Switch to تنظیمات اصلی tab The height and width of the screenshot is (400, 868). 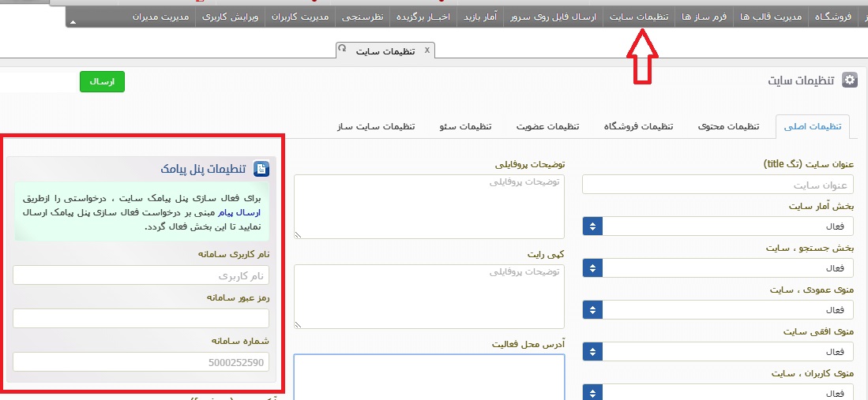coord(812,127)
